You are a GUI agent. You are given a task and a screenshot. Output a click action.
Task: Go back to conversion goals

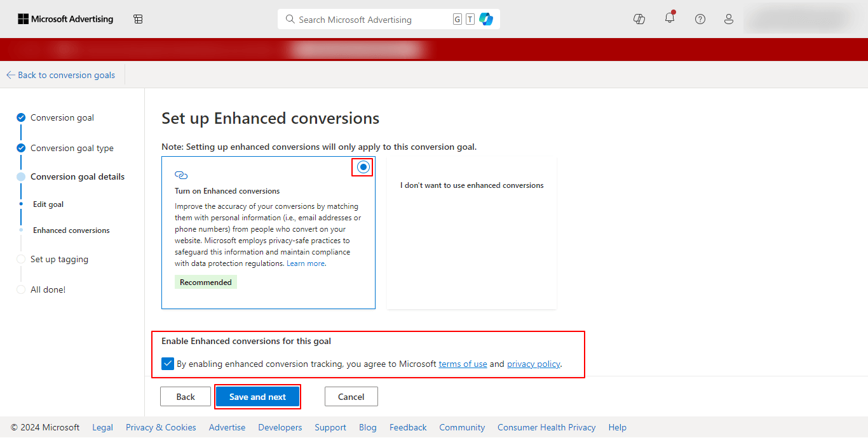pos(61,75)
